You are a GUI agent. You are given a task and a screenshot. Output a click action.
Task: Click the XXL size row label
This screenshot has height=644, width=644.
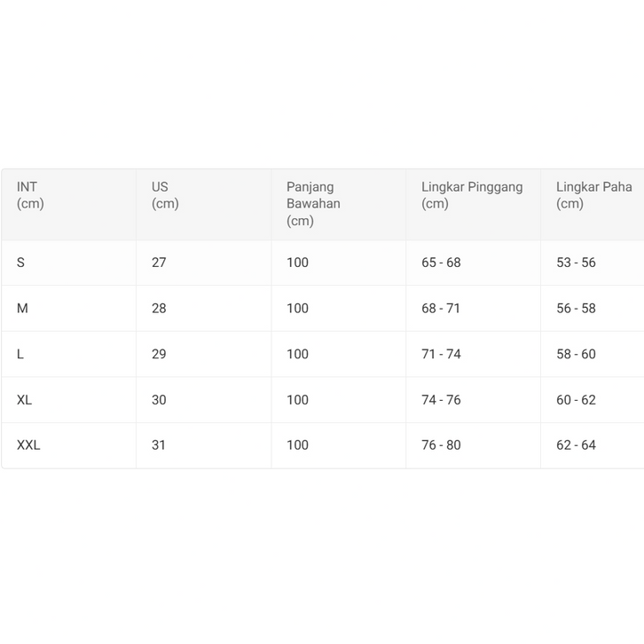coord(28,445)
